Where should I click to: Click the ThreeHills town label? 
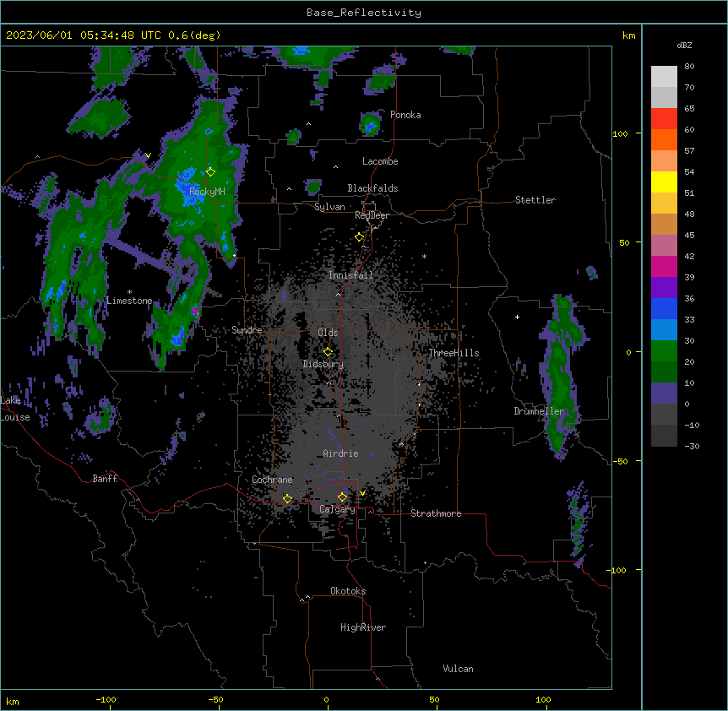click(454, 353)
